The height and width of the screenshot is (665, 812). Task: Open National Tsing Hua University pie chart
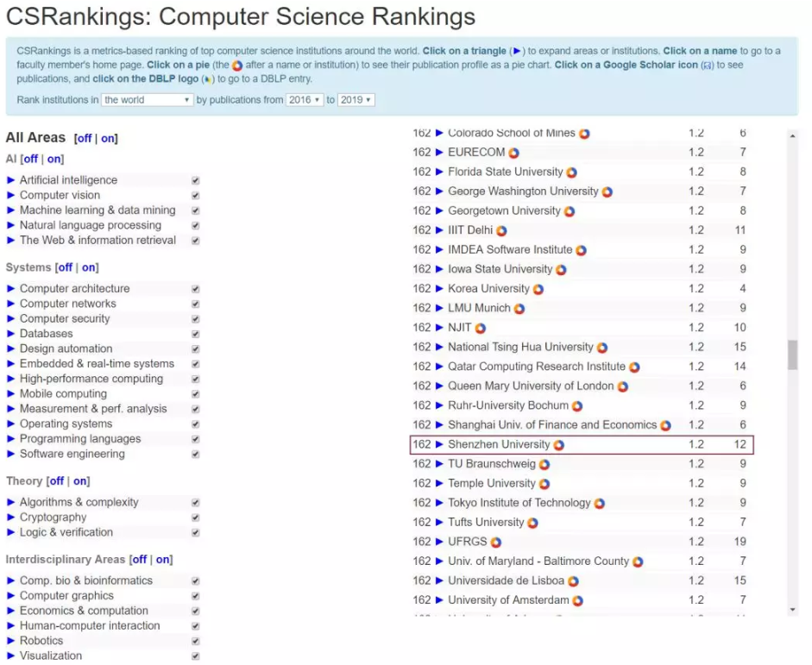pos(602,348)
